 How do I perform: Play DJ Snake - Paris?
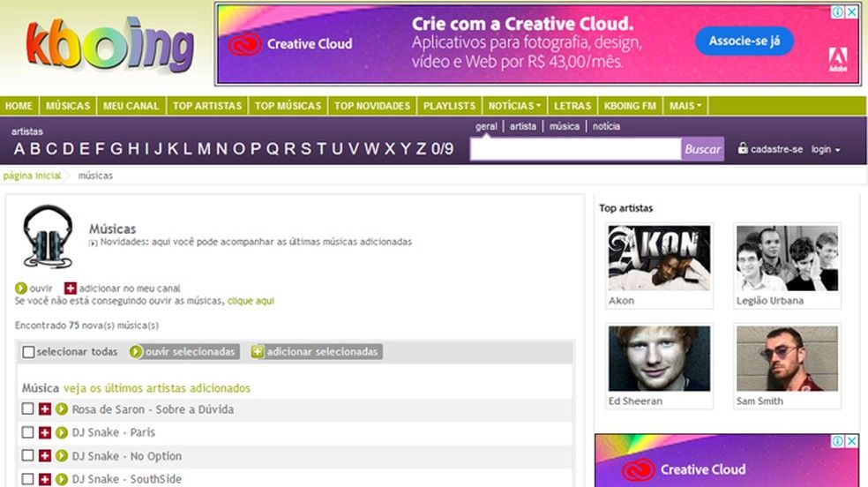(x=62, y=432)
